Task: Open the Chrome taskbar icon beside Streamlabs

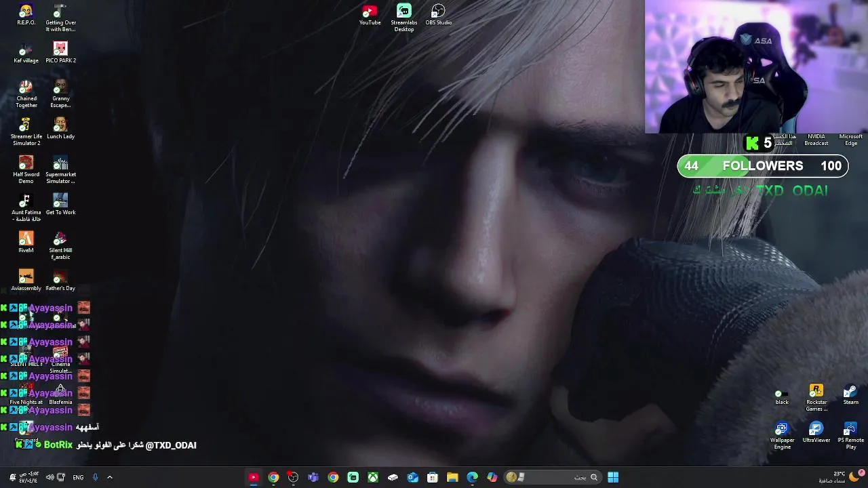Action: coord(333,477)
